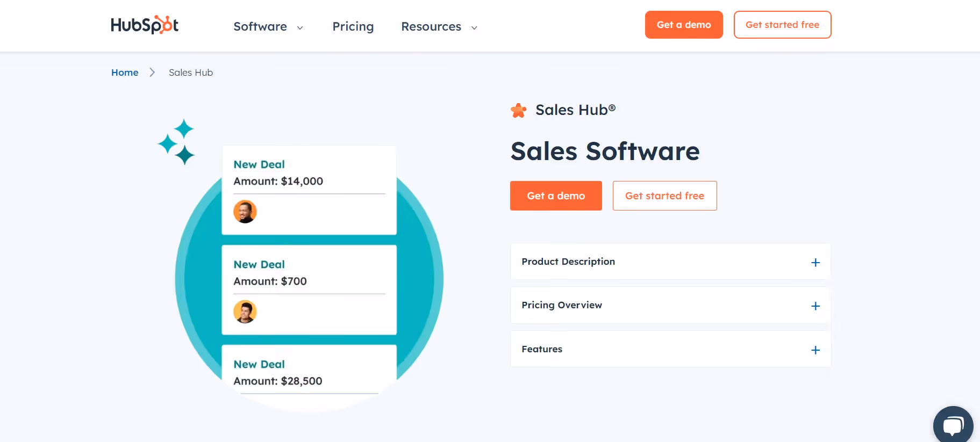
Task: Click the orange Sales Hub sprocket icon
Action: 518,111
